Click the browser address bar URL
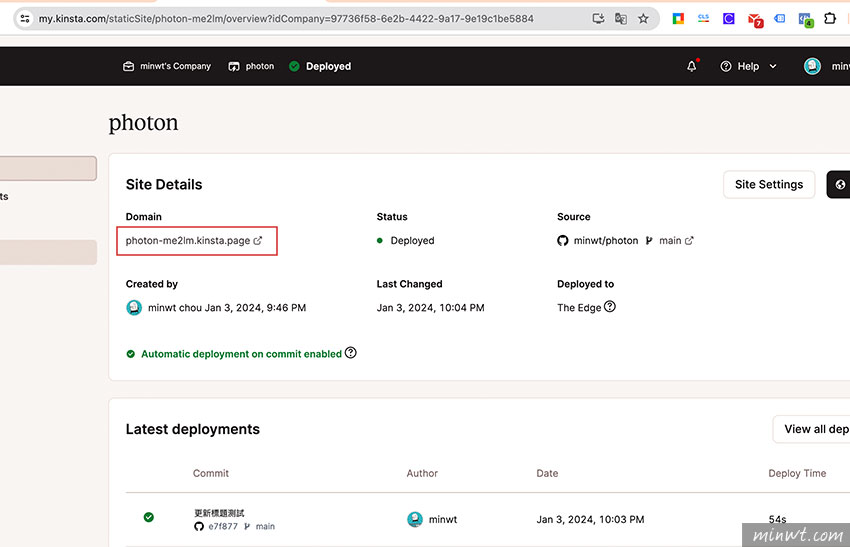This screenshot has height=547, width=850. point(286,19)
